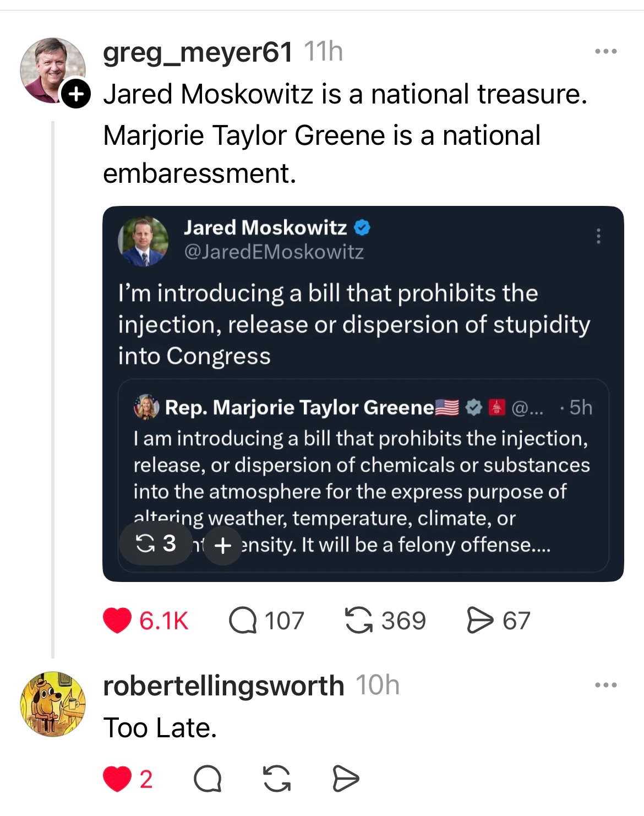Share greg_meyer61's post via send icon

point(480,621)
